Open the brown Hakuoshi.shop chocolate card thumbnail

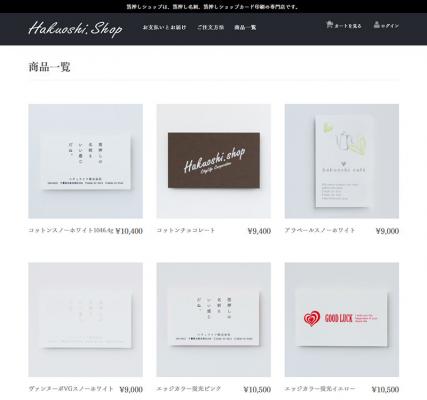[x=214, y=161]
